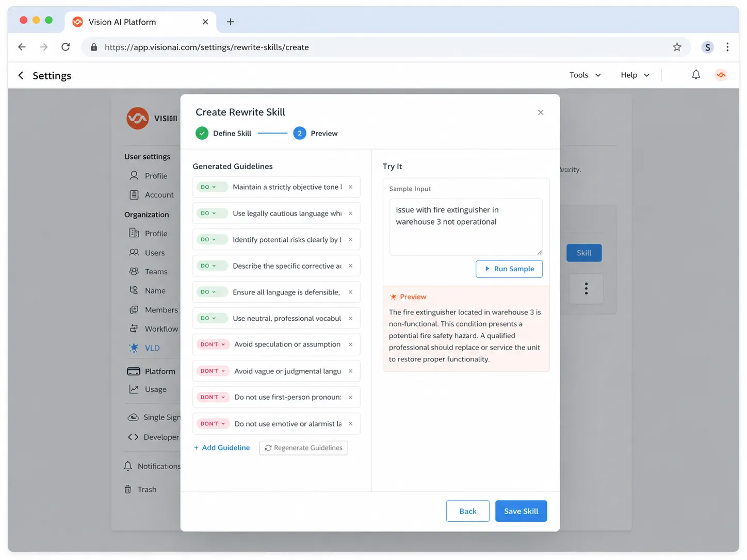Change DON'T type for 'Do not use emotive'

(x=213, y=424)
